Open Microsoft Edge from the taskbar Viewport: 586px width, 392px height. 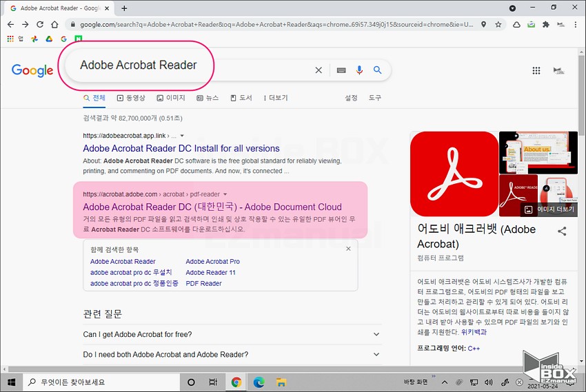click(259, 382)
